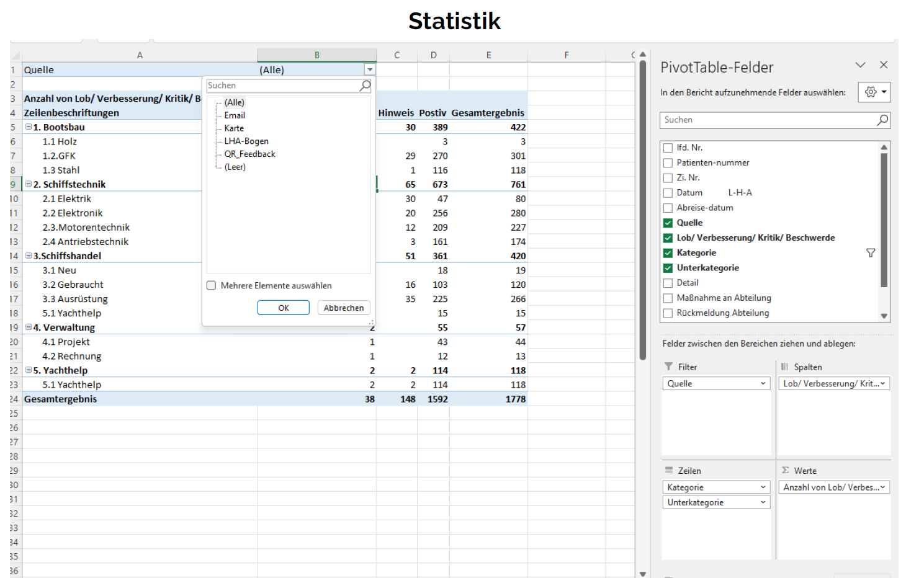Screen dimensions: 924x578
Task: Click the filter funnel icon beside Kategorie
Action: coord(871,253)
